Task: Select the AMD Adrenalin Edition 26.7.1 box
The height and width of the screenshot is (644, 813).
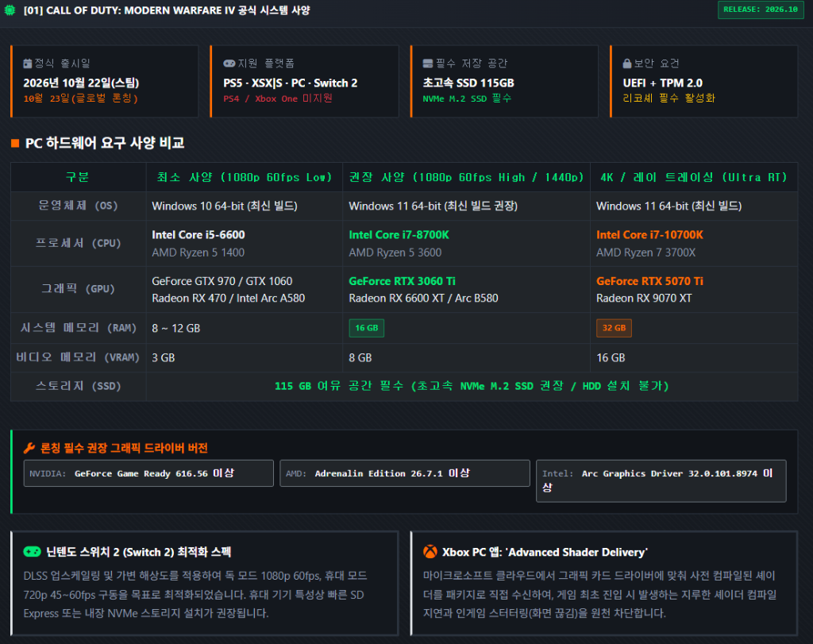Action: coord(404,473)
